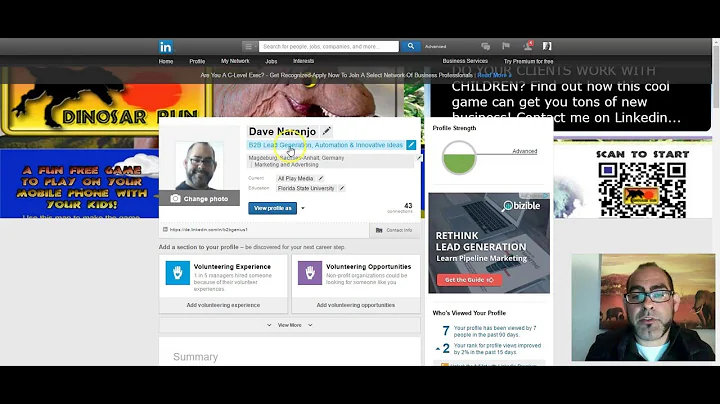The image size is (720, 404).
Task: Open the Home menu
Action: pos(166,62)
